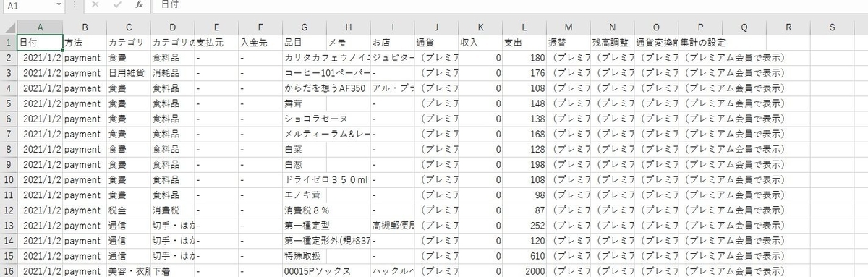Open Insert Function via the fx icon
The height and width of the screenshot is (277, 868).
coord(140,5)
